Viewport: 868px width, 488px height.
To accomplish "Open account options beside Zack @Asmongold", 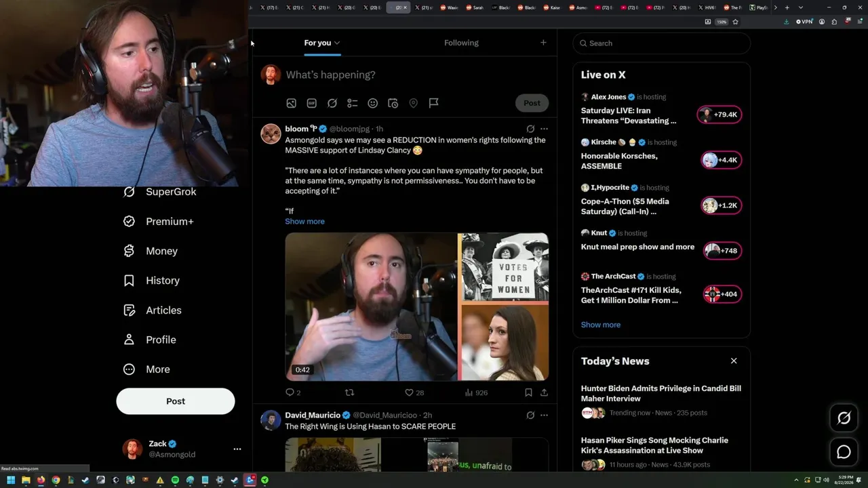I will point(237,449).
